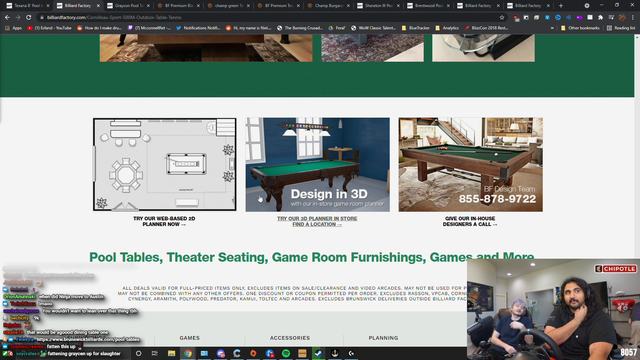Open the Chrome extensions puzzle icon
The height and width of the screenshot is (360, 640).
[600, 18]
